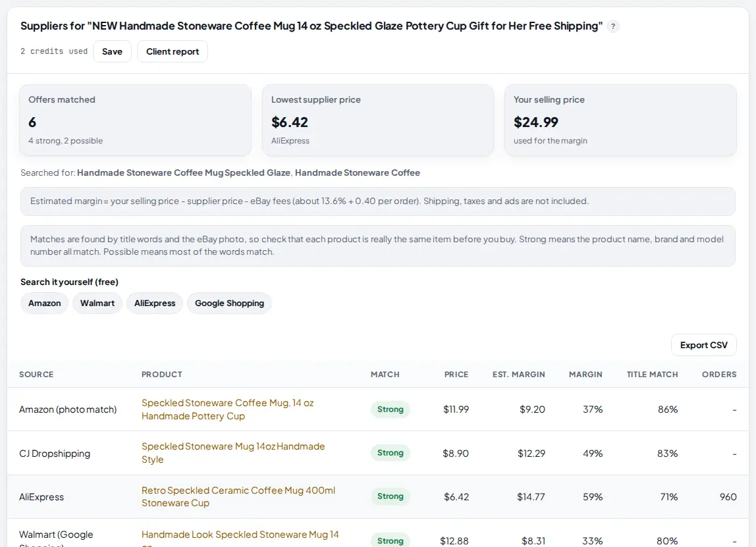Select the Amazon (photo match) source cell

click(67, 409)
